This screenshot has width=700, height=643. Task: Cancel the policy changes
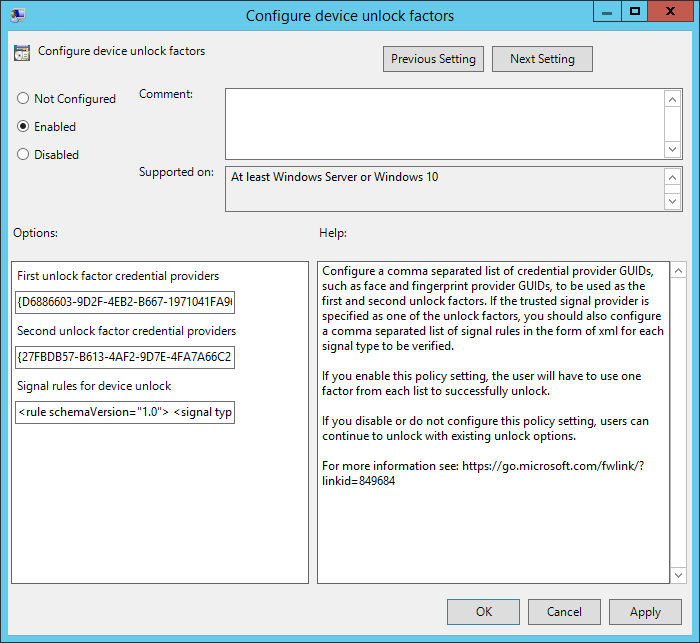pos(564,612)
